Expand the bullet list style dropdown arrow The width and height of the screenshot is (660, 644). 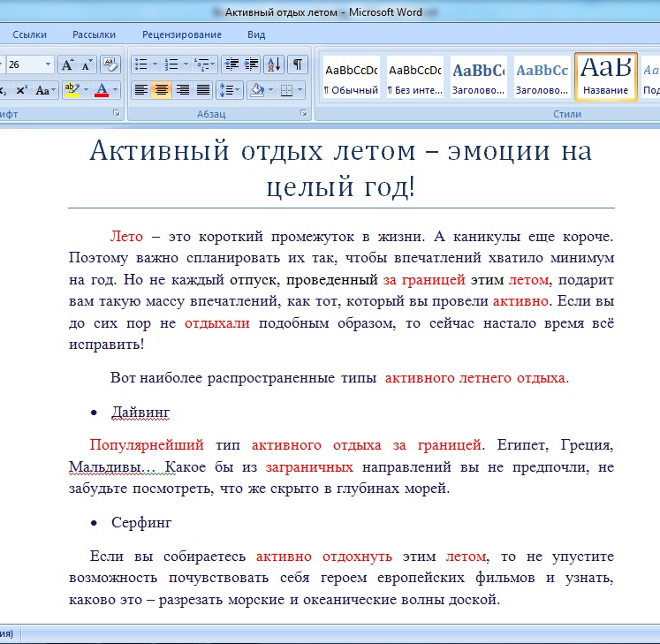point(155,64)
